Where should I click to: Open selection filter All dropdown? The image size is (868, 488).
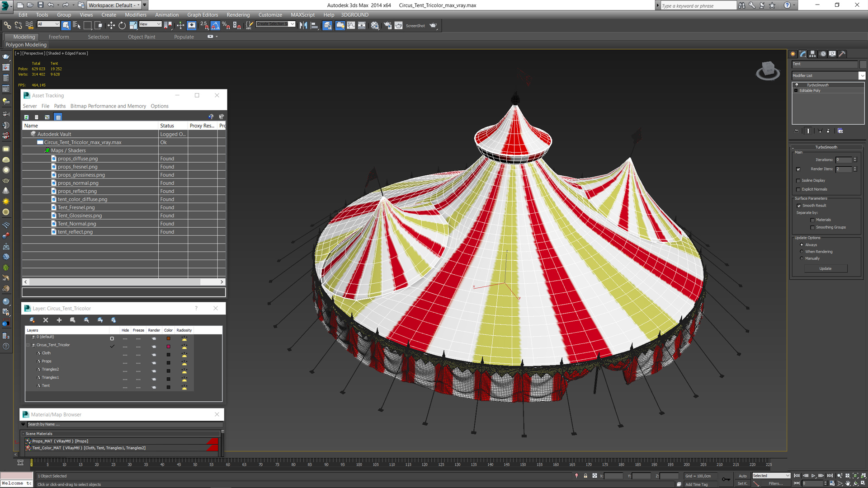(48, 24)
